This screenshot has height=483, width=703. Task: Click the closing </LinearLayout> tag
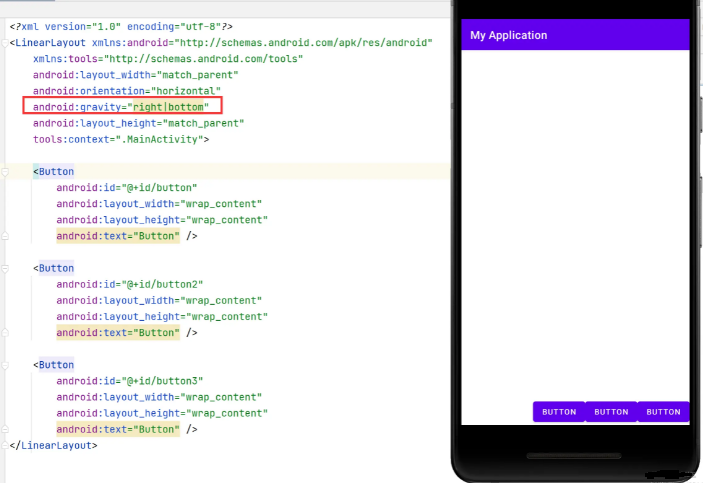pyautogui.click(x=53, y=445)
